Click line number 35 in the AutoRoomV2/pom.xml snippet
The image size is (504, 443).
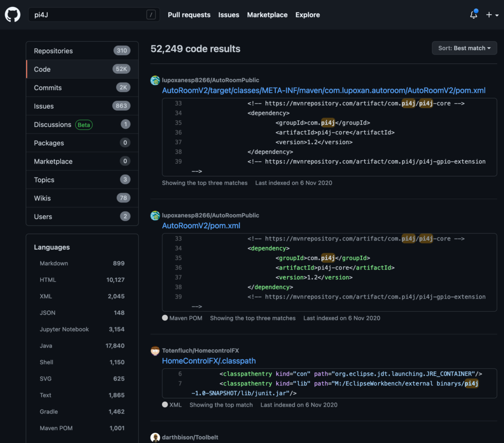pyautogui.click(x=178, y=258)
